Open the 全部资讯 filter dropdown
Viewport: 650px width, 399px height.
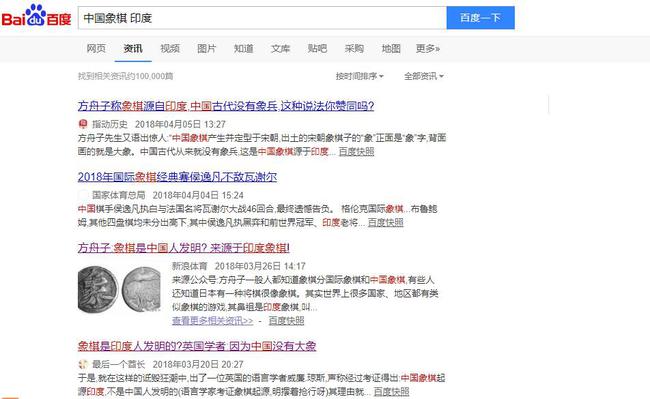[424, 76]
